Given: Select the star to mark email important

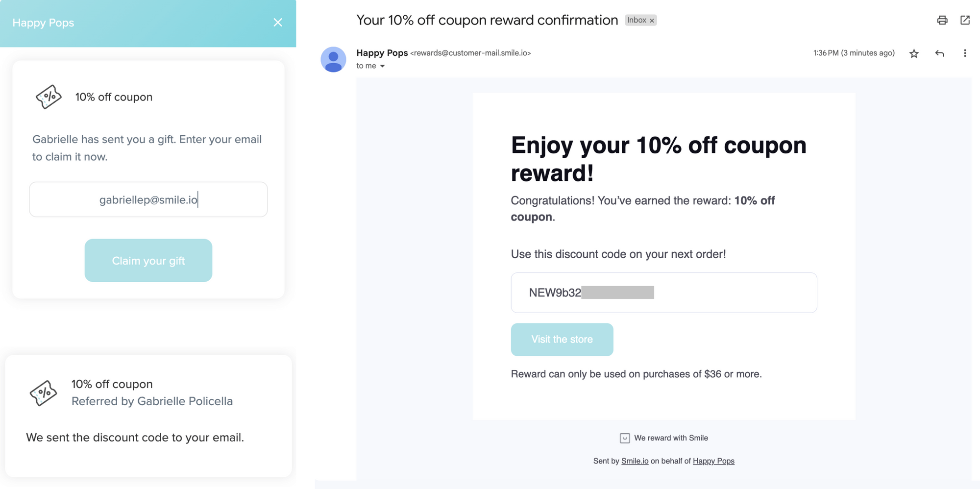Looking at the screenshot, I should click(913, 53).
